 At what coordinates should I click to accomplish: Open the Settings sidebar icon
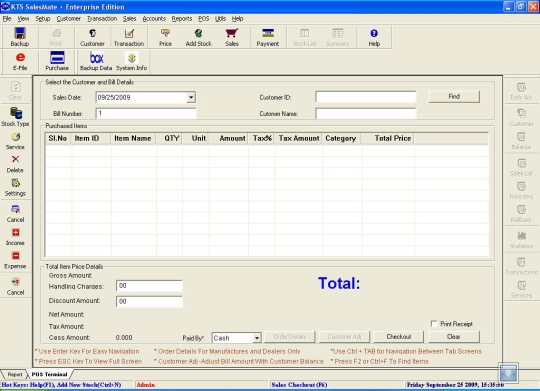pos(15,187)
